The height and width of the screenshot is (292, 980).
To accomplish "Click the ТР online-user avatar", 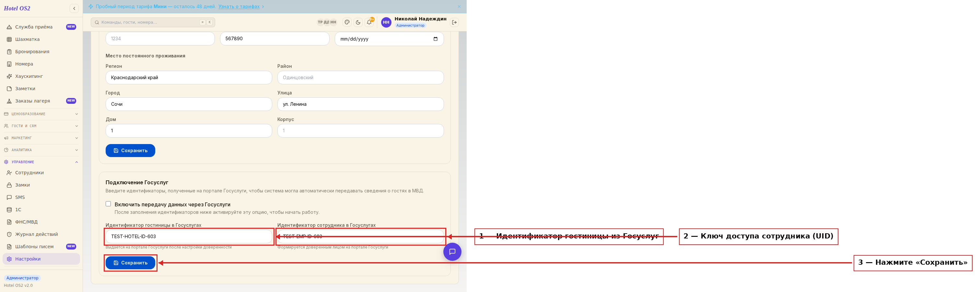I will (x=320, y=22).
